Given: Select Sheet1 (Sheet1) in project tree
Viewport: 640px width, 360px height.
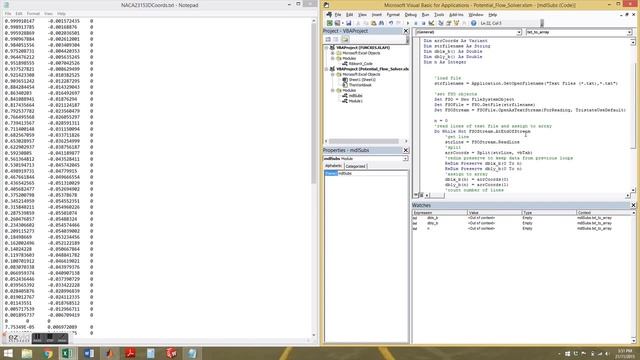Looking at the screenshot, I should pyautogui.click(x=362, y=80).
